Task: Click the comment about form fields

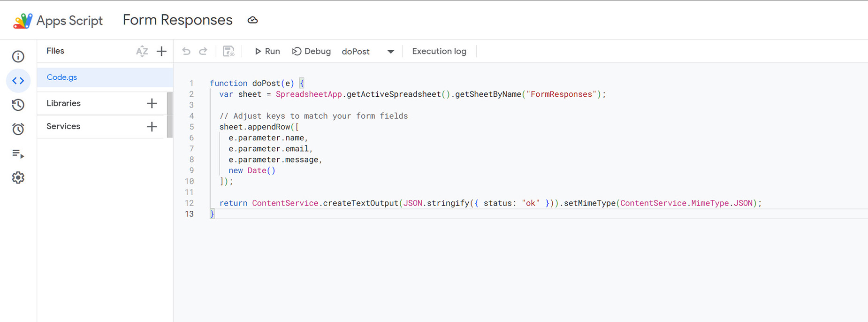Action: [313, 116]
